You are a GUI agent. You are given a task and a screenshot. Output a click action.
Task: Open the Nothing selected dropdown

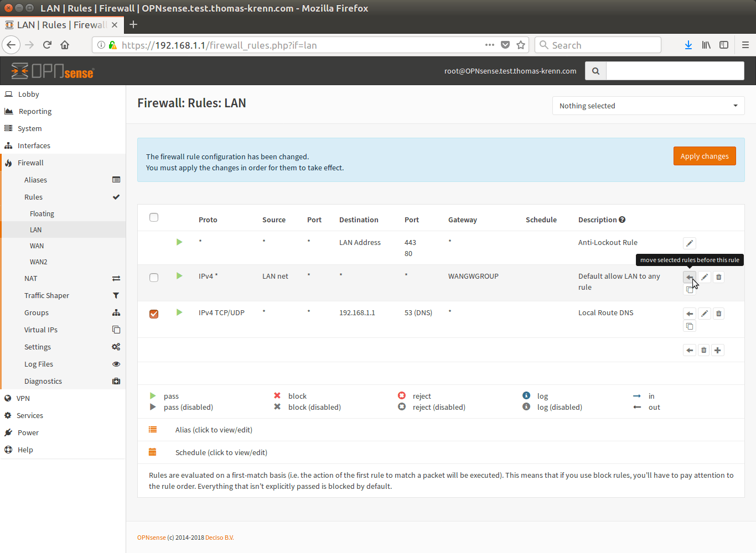point(648,106)
